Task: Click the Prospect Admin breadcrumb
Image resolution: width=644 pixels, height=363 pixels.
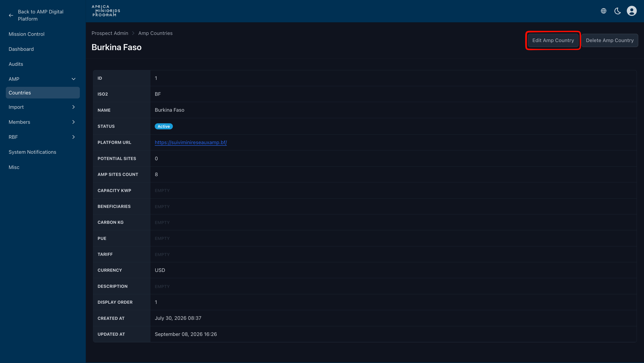Action: tap(110, 33)
